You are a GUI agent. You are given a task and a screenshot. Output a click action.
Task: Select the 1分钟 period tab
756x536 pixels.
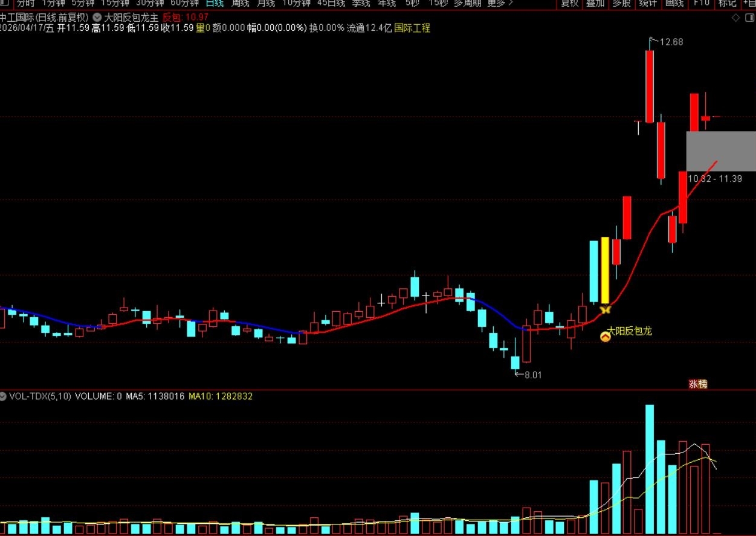[53, 3]
